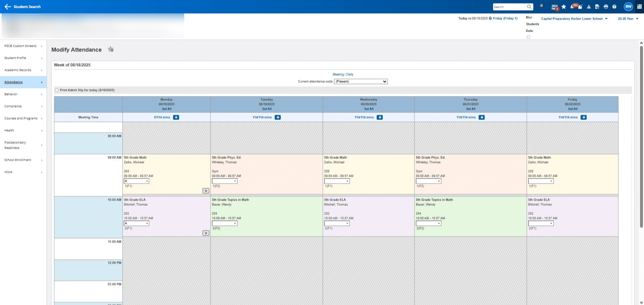Viewport: 644px width, 305px height.
Task: Go back to Student Search using the arrow icon
Action: point(7,7)
